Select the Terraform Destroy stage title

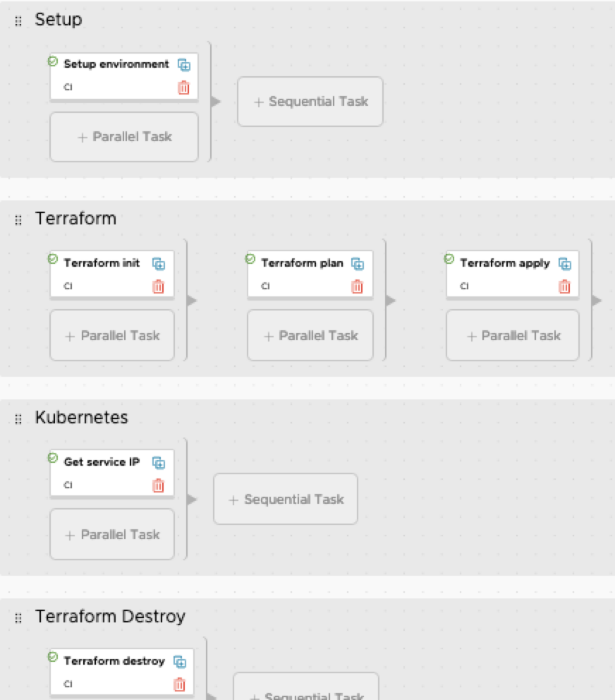(110, 617)
